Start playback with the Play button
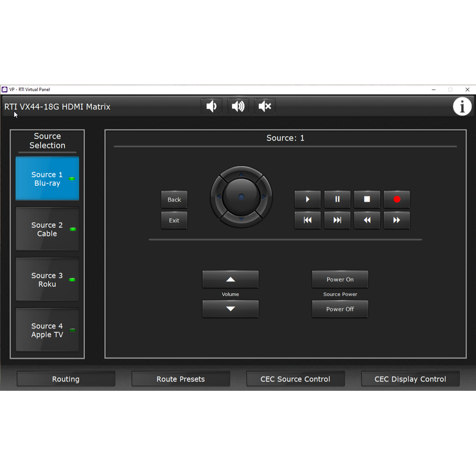The image size is (476, 476). (x=307, y=199)
